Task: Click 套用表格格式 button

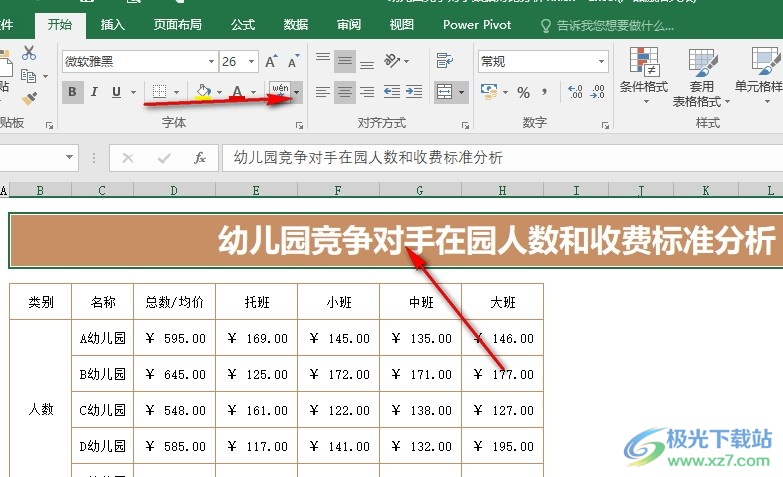Action: coord(702,76)
